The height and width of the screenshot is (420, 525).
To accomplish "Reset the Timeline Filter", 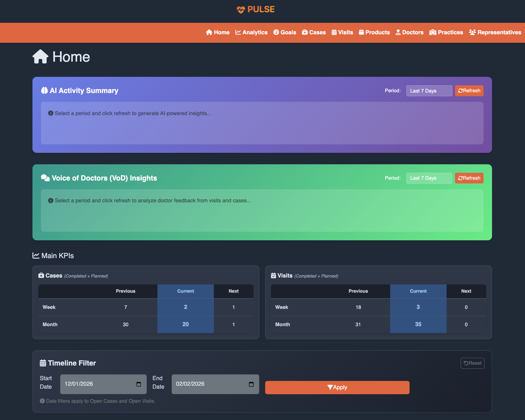I will [472, 363].
